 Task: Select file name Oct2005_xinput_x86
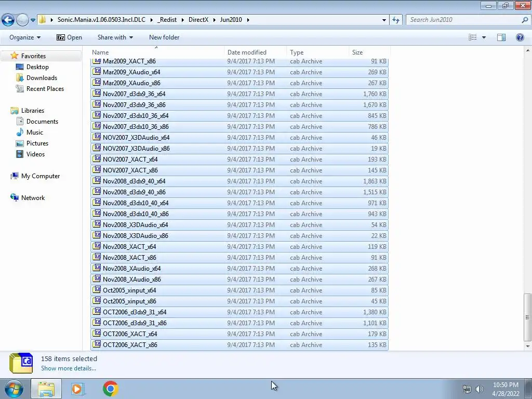point(129,301)
